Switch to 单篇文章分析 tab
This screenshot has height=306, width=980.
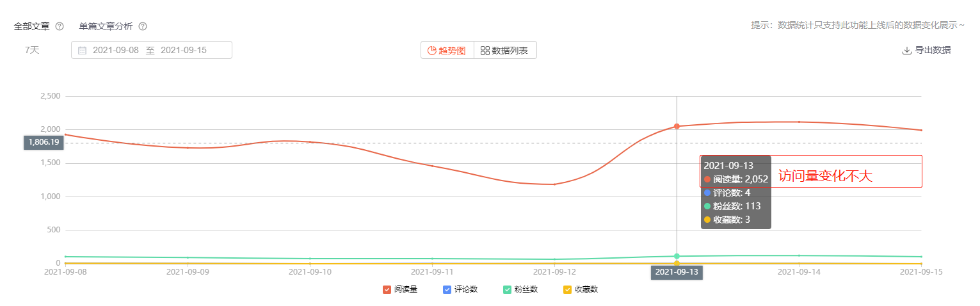pyautogui.click(x=106, y=26)
